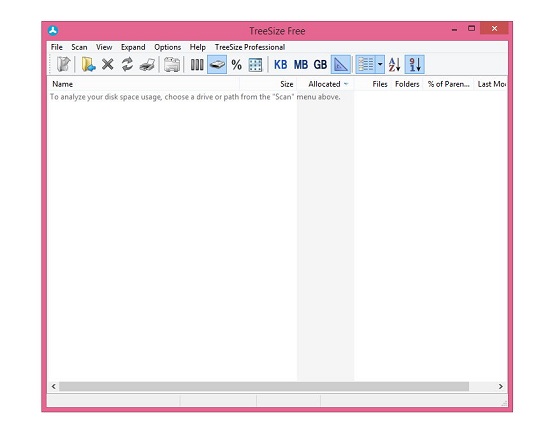This screenshot has height=432, width=550.
Task: Click the stop scan X toolbar icon
Action: tap(108, 65)
